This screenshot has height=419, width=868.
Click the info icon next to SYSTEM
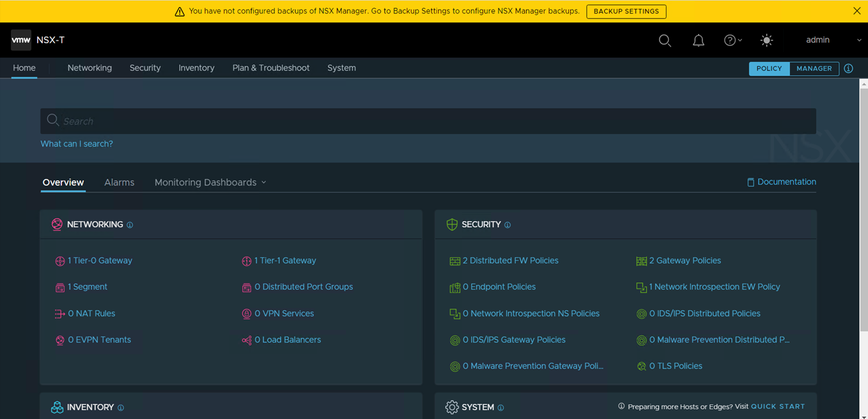pyautogui.click(x=500, y=408)
